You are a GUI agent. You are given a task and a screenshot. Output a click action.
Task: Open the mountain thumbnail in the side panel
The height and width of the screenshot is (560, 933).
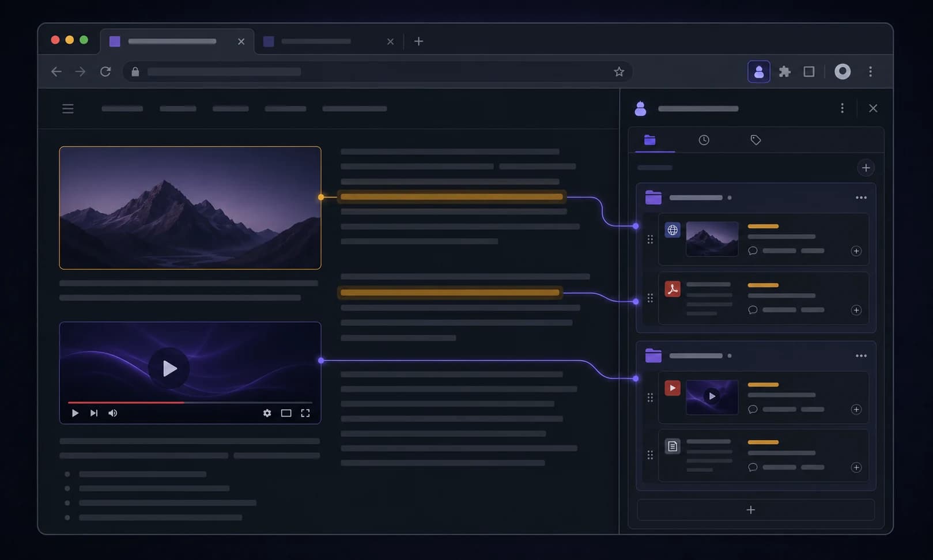712,239
